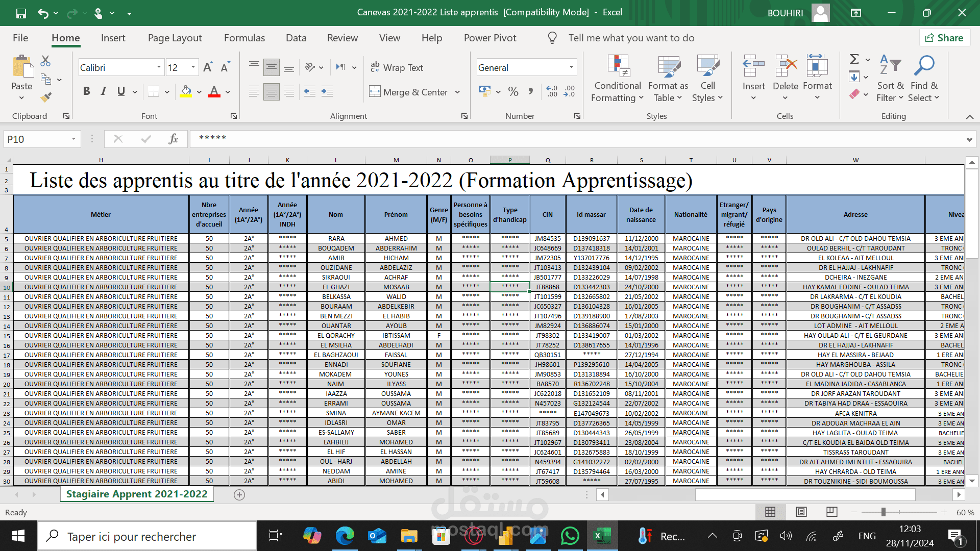
Task: Click the Windows Start button
Action: pyautogui.click(x=18, y=536)
